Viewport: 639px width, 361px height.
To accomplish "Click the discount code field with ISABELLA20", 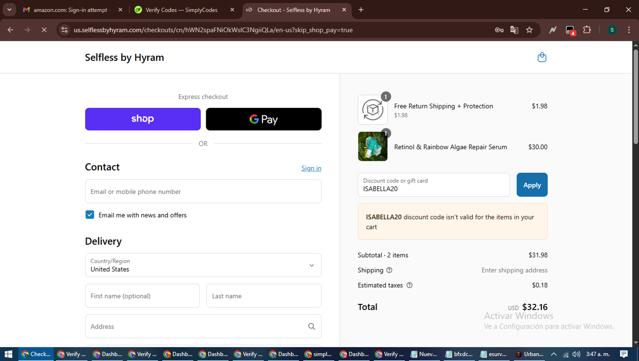I will (x=434, y=185).
